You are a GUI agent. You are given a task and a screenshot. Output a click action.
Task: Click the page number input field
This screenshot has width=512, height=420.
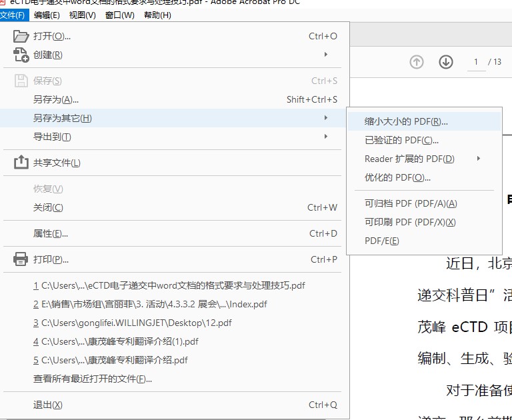coord(476,62)
